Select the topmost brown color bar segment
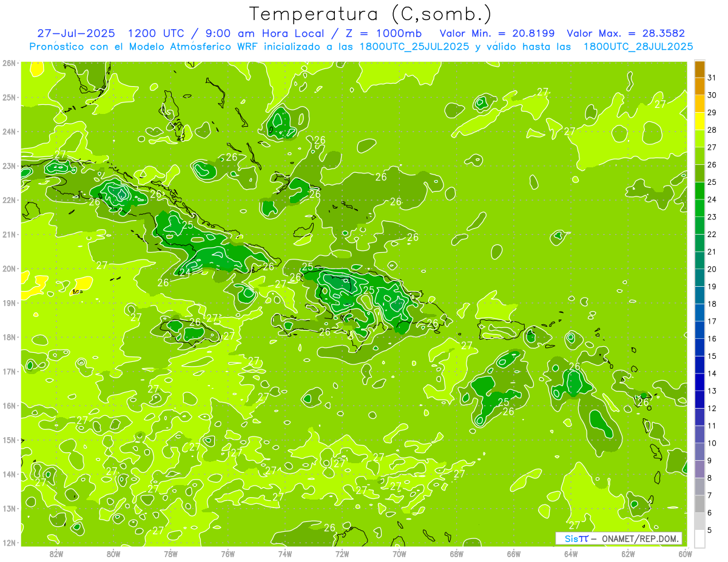This screenshot has width=728, height=562. pos(699,70)
